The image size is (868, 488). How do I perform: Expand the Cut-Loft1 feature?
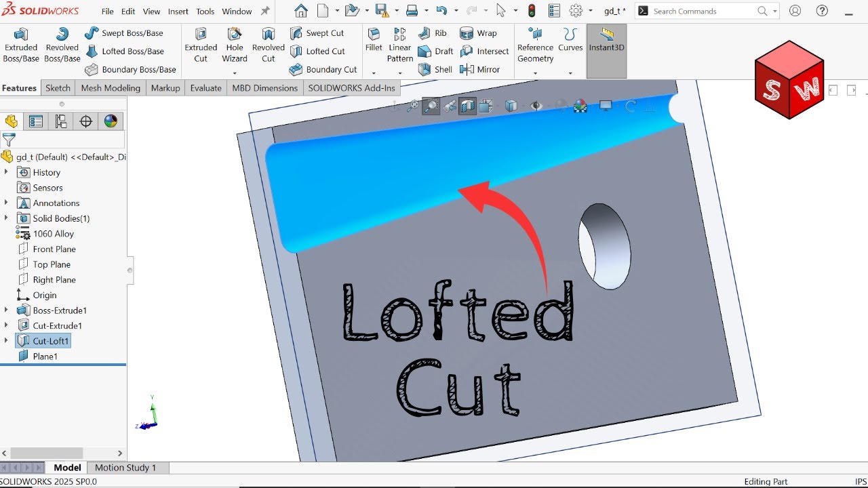coord(6,341)
